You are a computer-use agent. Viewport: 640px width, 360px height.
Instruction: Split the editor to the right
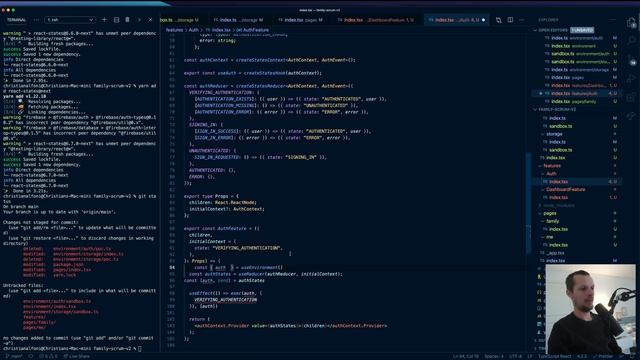coord(510,20)
